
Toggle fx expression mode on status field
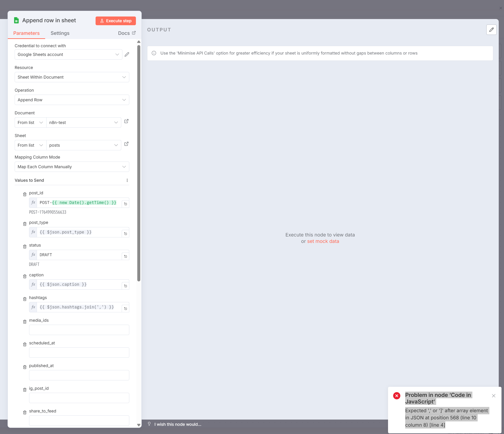coord(33,255)
